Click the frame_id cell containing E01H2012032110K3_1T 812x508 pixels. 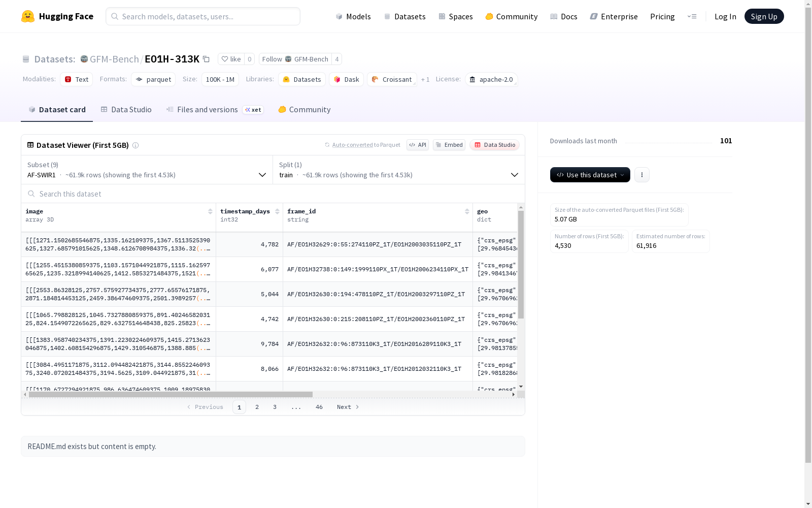pos(378,369)
